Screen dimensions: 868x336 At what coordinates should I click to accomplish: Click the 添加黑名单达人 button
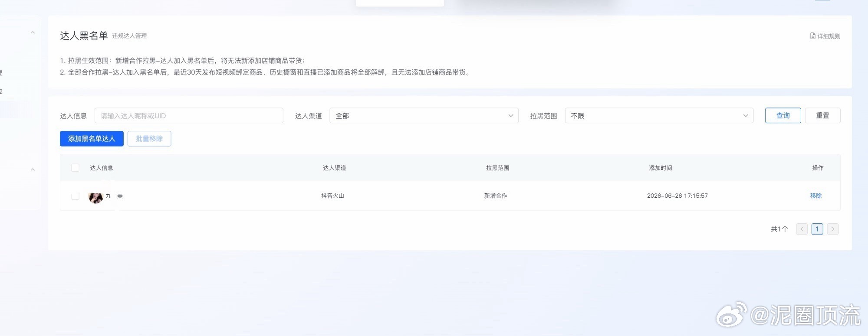(92, 139)
